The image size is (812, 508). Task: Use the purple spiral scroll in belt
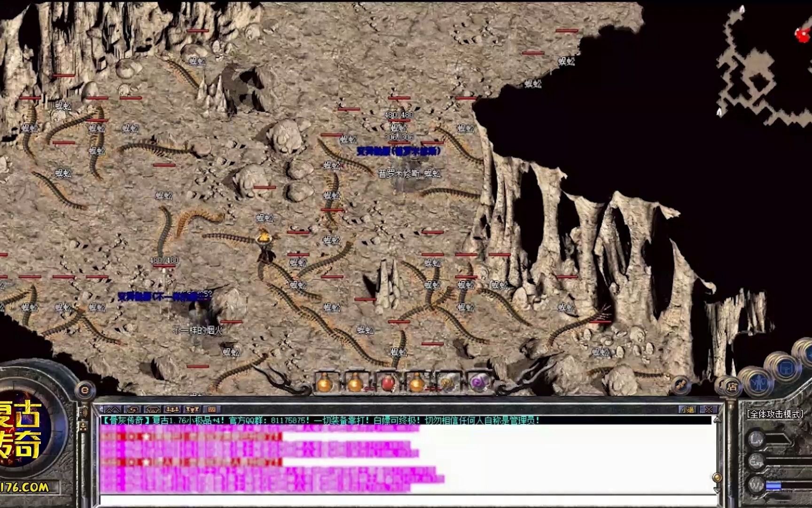click(478, 382)
